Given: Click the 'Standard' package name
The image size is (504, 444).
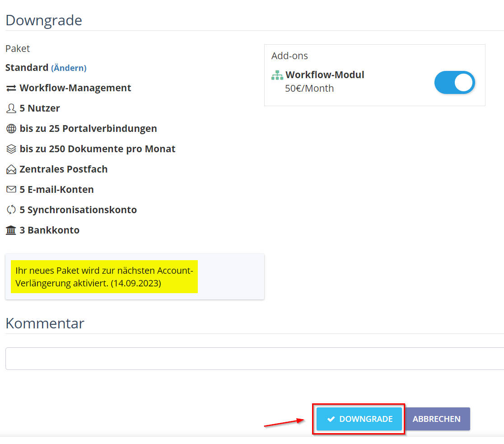Looking at the screenshot, I should pos(27,67).
